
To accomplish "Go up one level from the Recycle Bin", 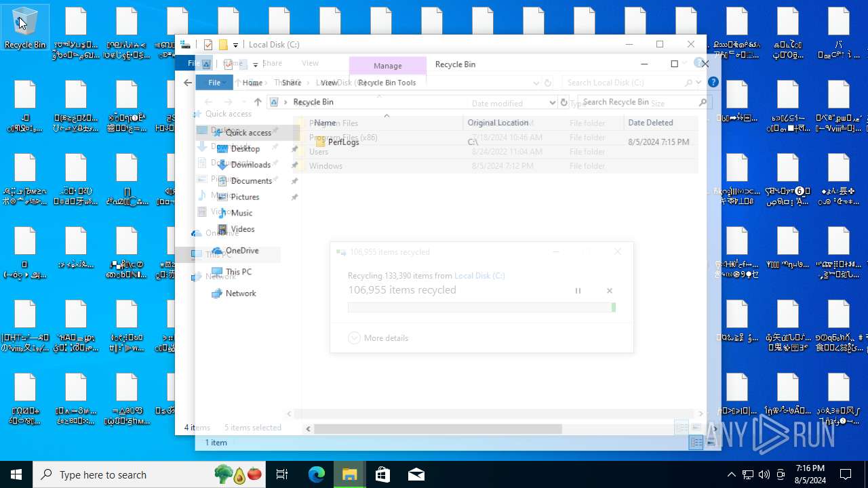I will tap(258, 102).
